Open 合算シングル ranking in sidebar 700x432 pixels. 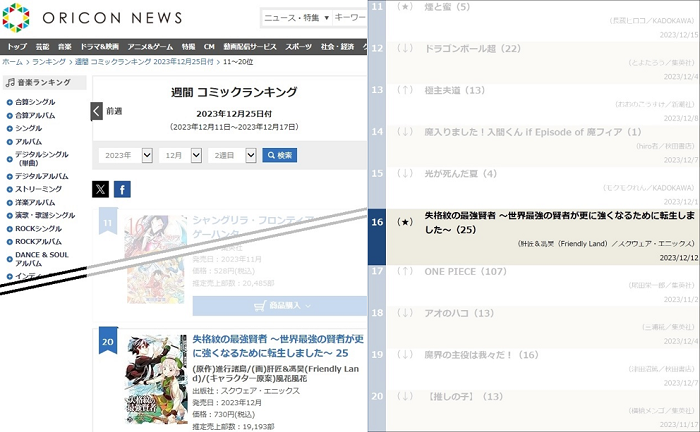pos(35,102)
